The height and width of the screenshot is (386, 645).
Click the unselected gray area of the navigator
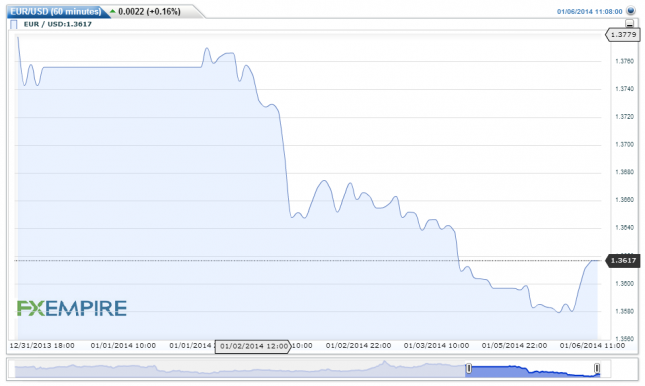click(x=240, y=369)
